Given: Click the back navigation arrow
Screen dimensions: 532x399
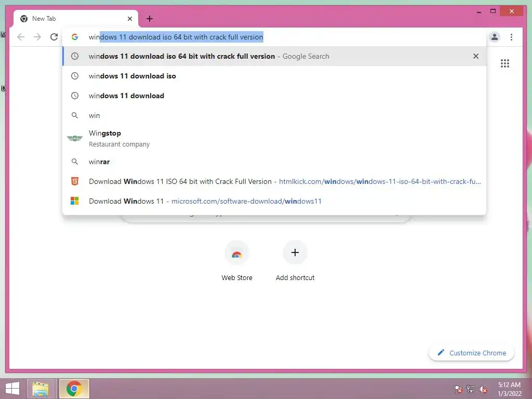Looking at the screenshot, I should point(21,37).
